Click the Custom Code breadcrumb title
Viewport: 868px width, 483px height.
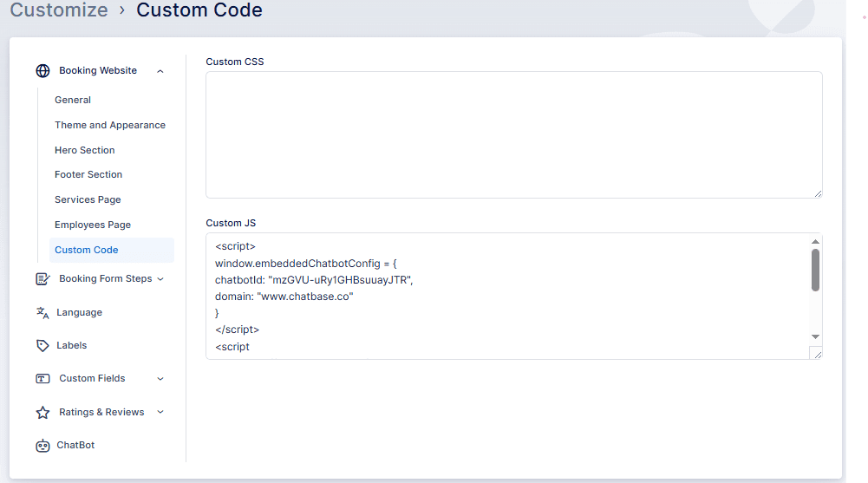[199, 10]
